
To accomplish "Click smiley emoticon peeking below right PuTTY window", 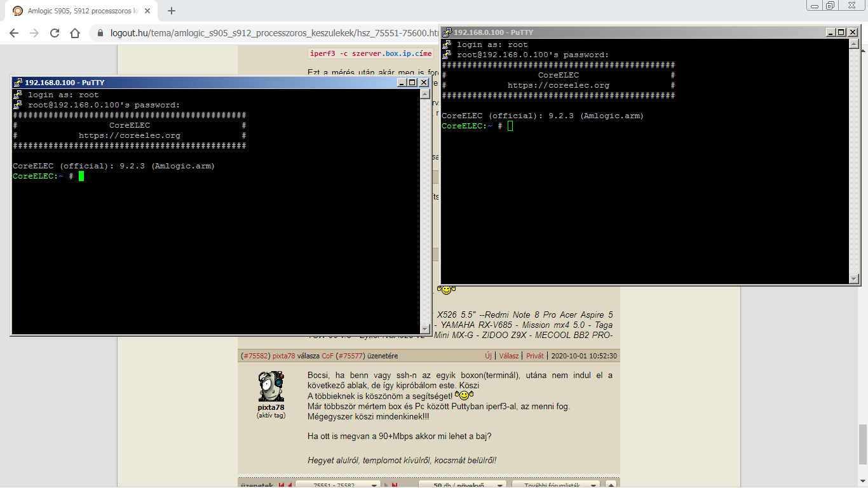I will pos(446,289).
